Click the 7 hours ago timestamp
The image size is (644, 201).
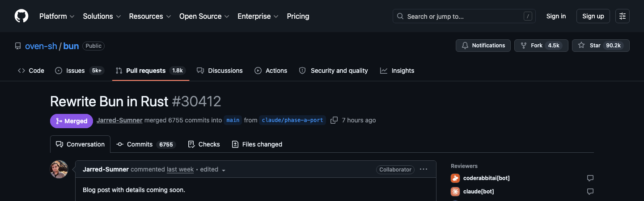click(359, 120)
